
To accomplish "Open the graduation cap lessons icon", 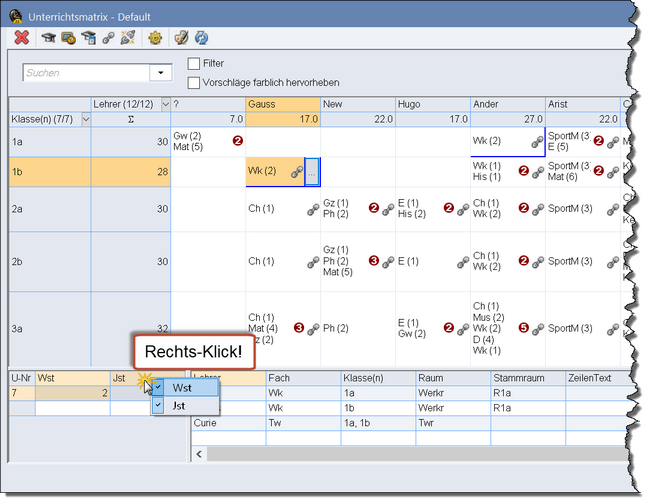I will pyautogui.click(x=49, y=38).
